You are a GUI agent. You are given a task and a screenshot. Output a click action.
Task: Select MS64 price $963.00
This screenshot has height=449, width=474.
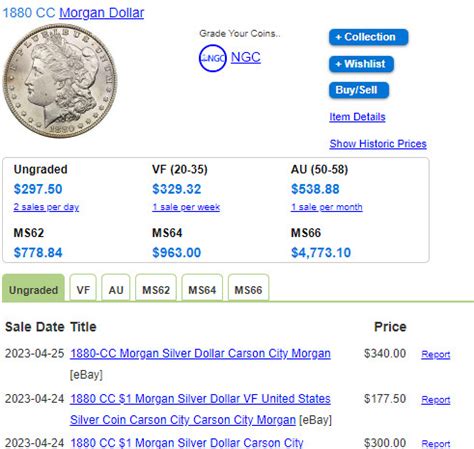pos(177,252)
